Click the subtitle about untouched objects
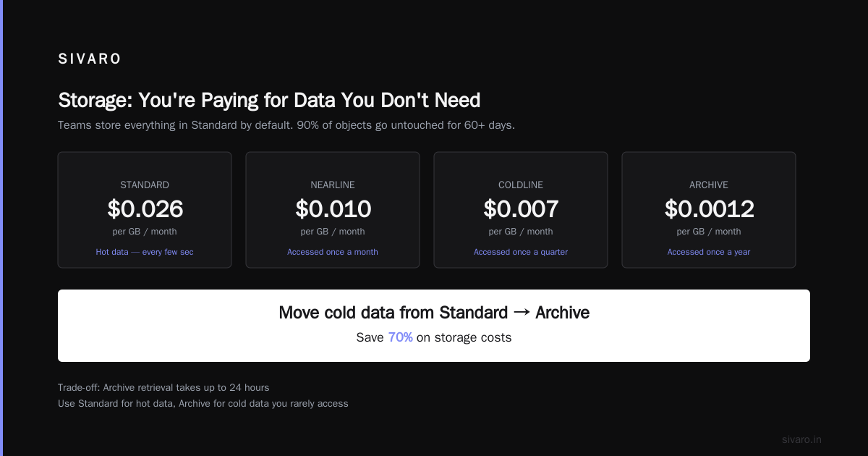This screenshot has width=868, height=456. [286, 125]
